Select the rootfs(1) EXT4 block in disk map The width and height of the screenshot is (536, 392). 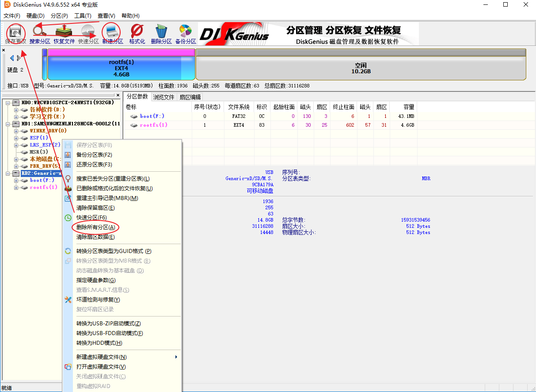(x=122, y=64)
